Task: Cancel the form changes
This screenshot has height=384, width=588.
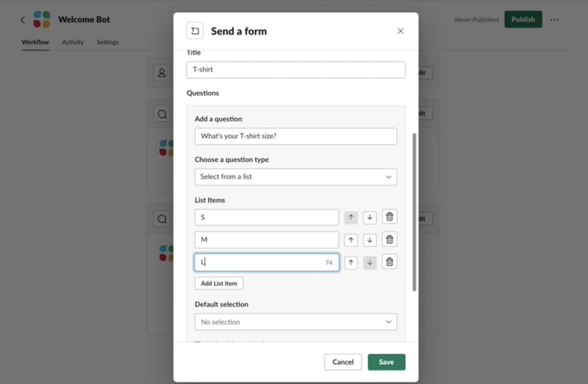Action: (343, 362)
